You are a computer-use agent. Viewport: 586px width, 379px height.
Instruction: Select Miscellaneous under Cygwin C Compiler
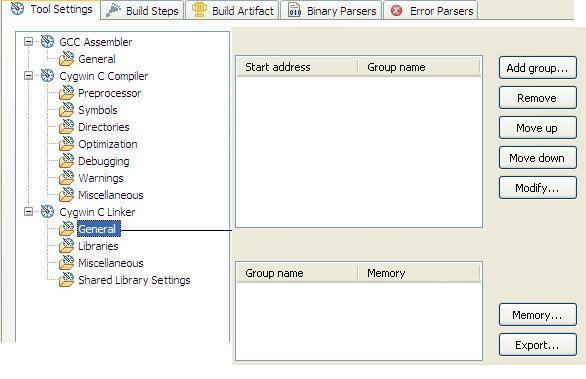111,195
